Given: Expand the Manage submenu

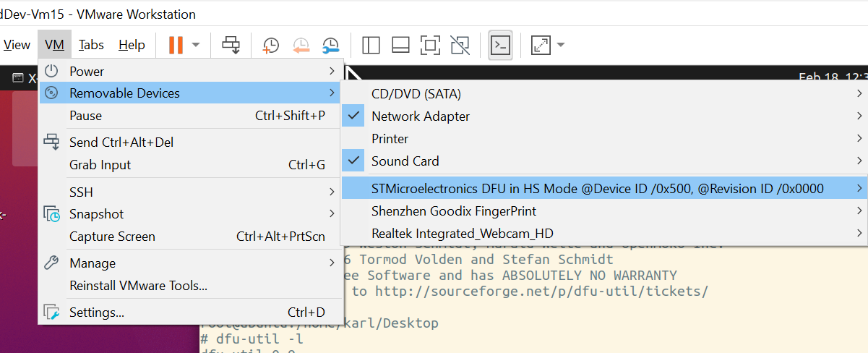Looking at the screenshot, I should (x=191, y=263).
